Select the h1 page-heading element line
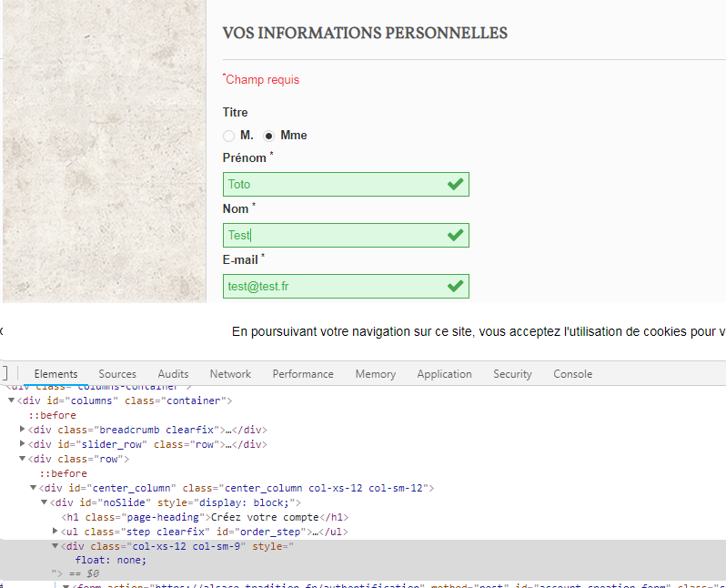726x588 pixels. (205, 517)
